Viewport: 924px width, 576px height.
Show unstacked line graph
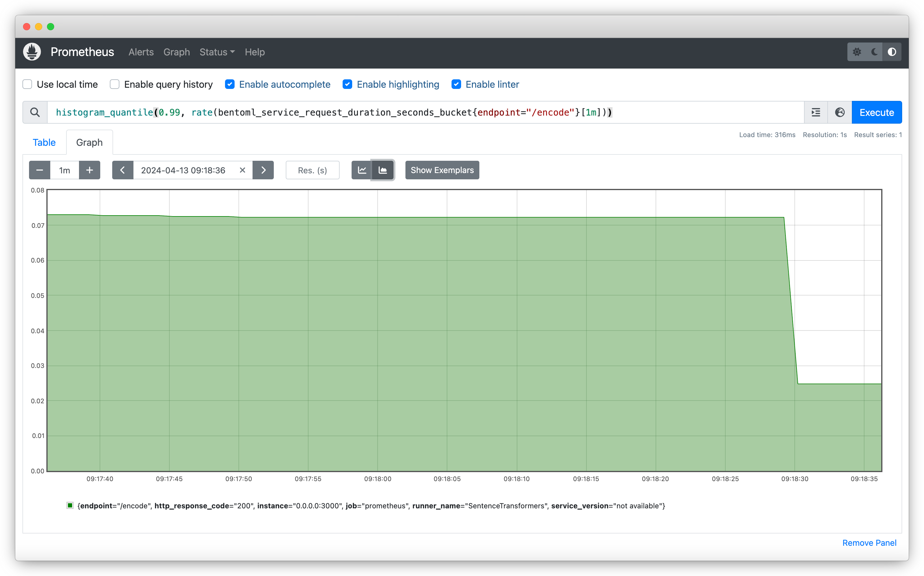(362, 170)
